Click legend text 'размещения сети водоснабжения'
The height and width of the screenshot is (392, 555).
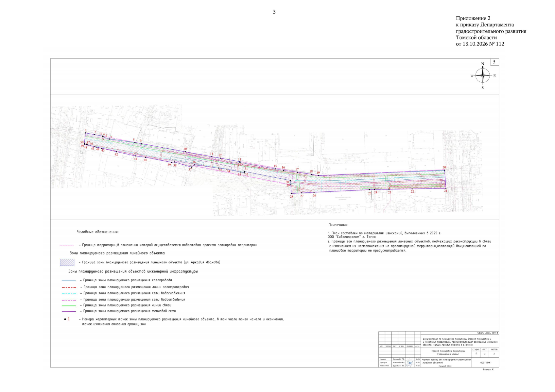pos(158,293)
